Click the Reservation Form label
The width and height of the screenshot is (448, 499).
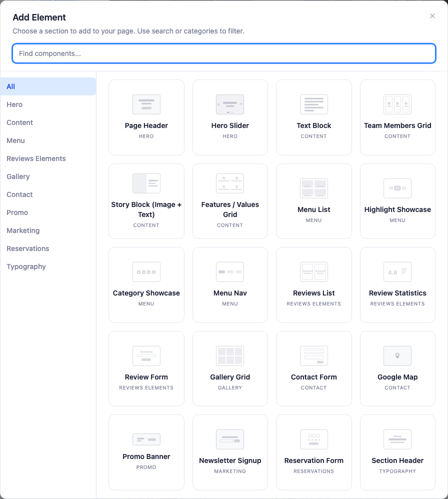313,461
